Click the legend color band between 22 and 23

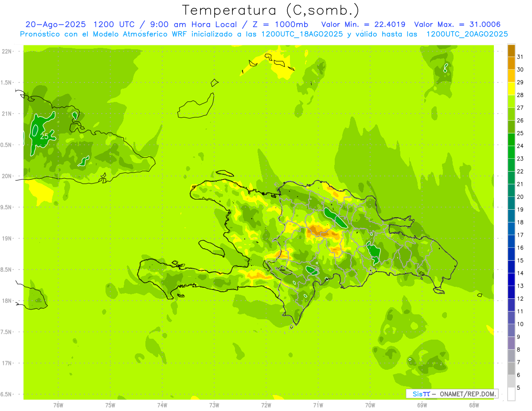pos(511,165)
